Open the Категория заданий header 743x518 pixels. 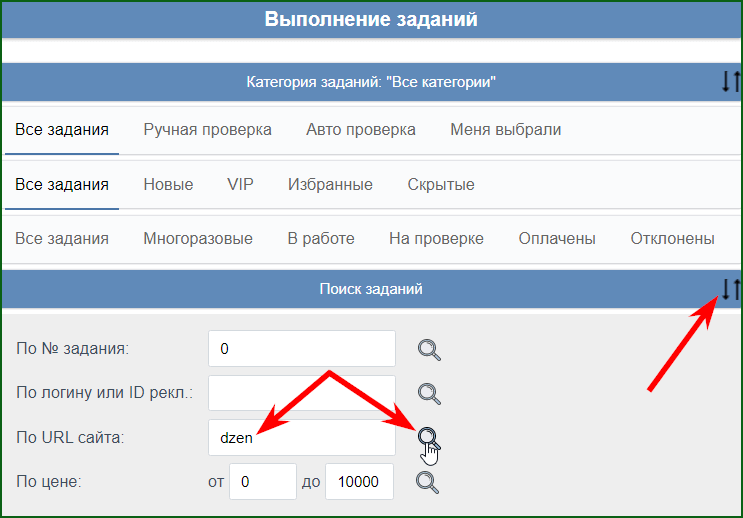tap(371, 82)
